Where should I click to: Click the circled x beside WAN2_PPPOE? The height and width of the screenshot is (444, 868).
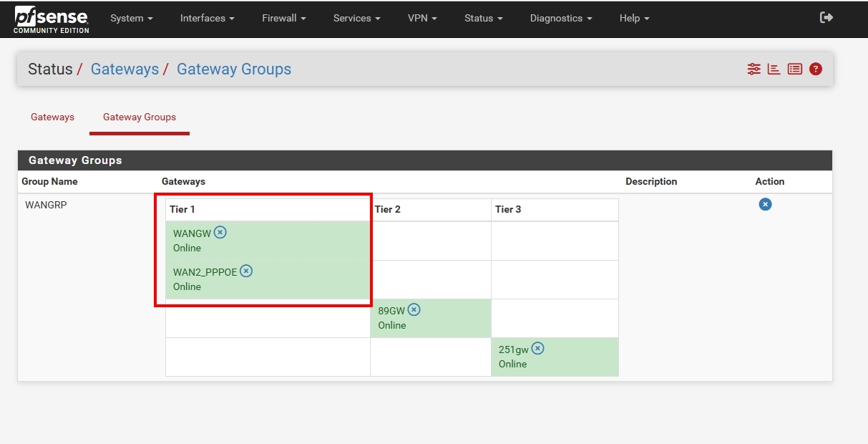[x=246, y=271]
